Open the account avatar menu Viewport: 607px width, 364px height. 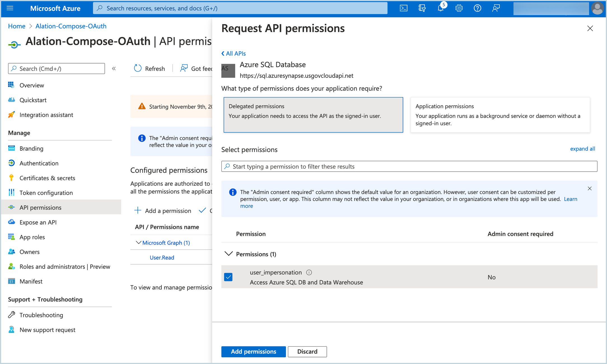pyautogui.click(x=597, y=8)
